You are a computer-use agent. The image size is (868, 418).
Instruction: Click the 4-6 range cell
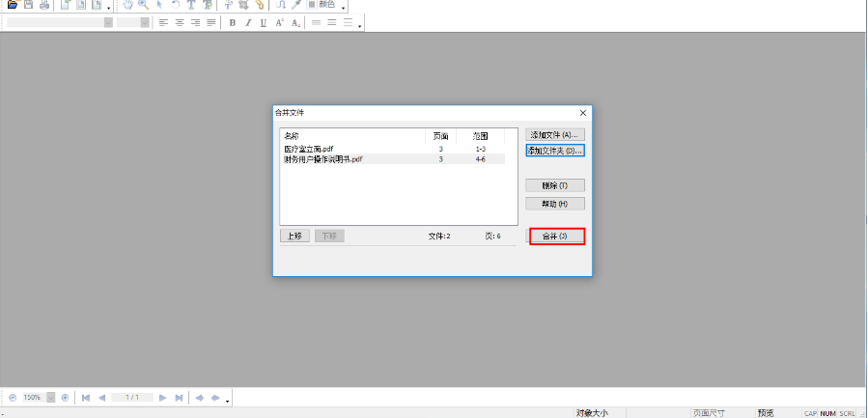(x=480, y=159)
